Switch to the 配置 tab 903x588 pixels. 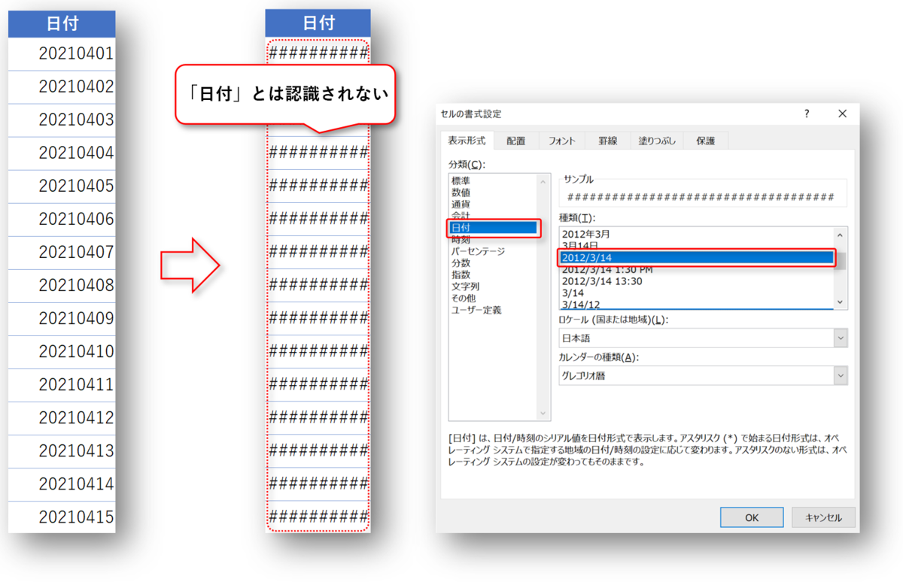click(x=515, y=140)
